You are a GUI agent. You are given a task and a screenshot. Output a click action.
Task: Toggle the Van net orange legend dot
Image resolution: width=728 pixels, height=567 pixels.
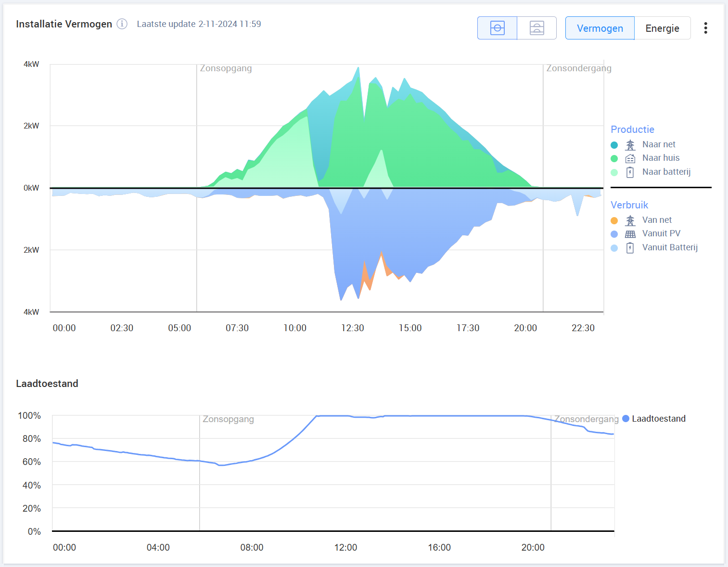[x=614, y=220]
